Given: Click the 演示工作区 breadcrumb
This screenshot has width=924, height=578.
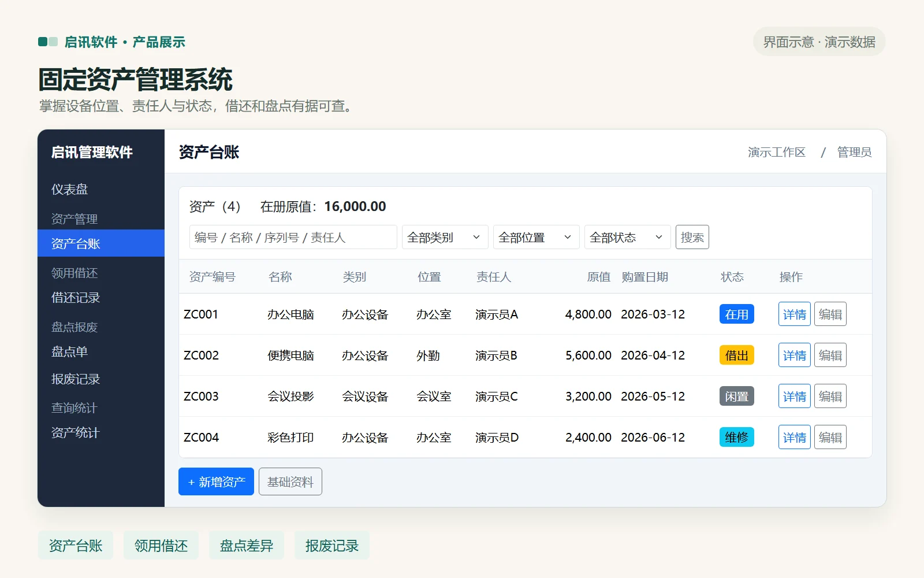Looking at the screenshot, I should click(x=777, y=152).
